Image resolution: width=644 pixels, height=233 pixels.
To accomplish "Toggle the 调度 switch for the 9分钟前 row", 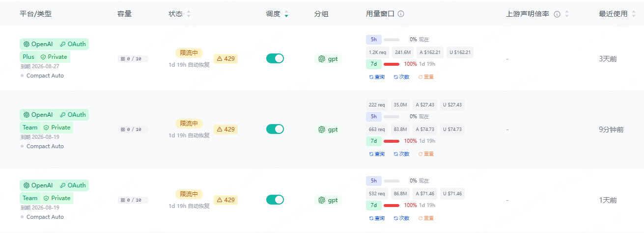I will tap(275, 129).
